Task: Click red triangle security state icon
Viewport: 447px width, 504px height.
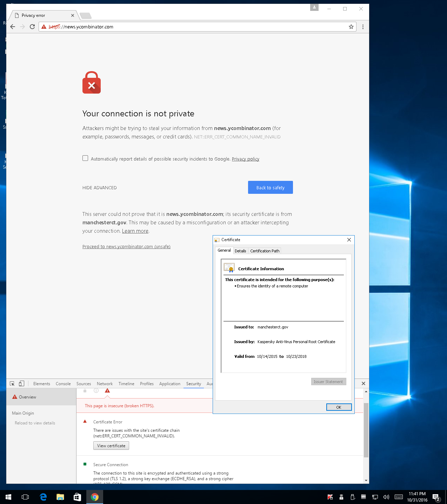Action: [107, 390]
